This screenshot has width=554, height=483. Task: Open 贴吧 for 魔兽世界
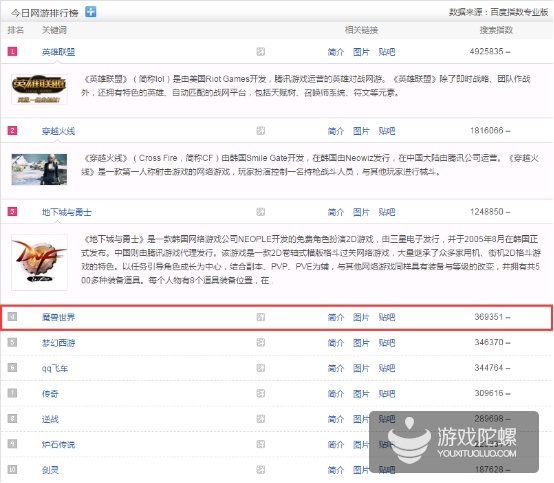[x=387, y=317]
